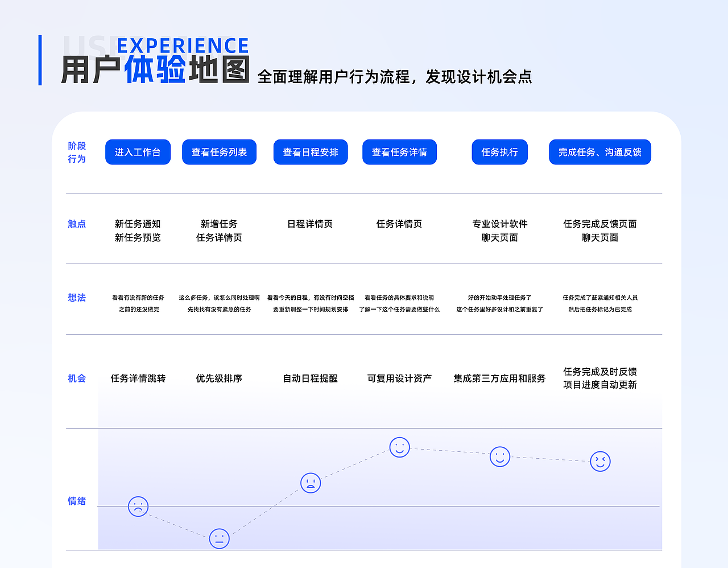The width and height of the screenshot is (728, 568).
Task: Select the thought 之前的还没做完
Action: (139, 310)
